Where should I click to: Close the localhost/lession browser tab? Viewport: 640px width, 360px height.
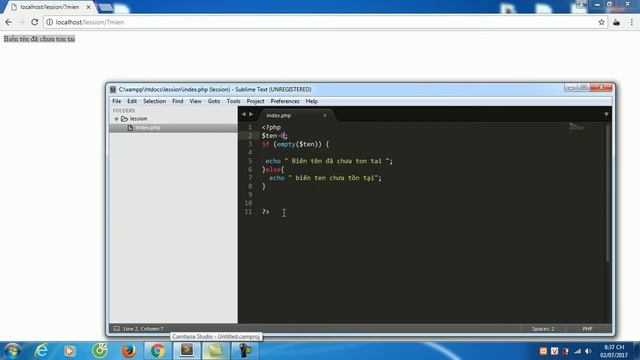click(89, 7)
